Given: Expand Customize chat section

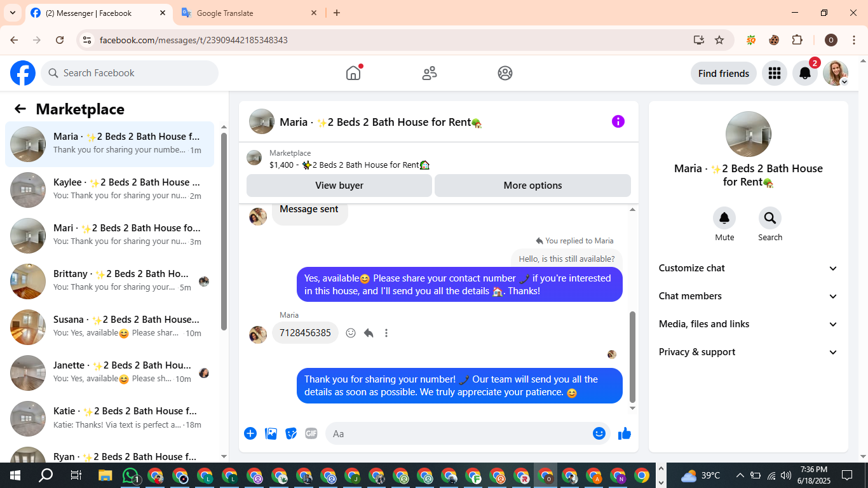Looking at the screenshot, I should tap(749, 268).
